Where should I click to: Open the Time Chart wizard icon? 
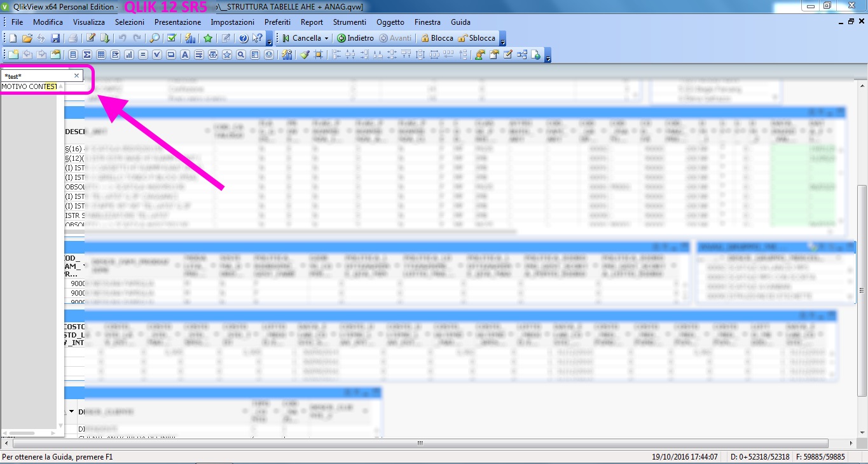coord(287,55)
